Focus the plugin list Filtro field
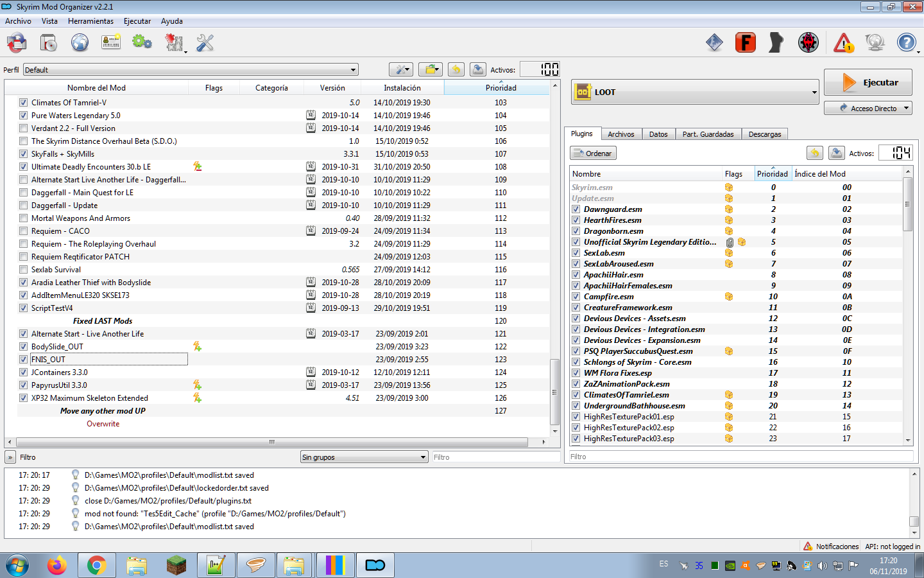Viewport: 924px width, 578px height. click(x=741, y=457)
